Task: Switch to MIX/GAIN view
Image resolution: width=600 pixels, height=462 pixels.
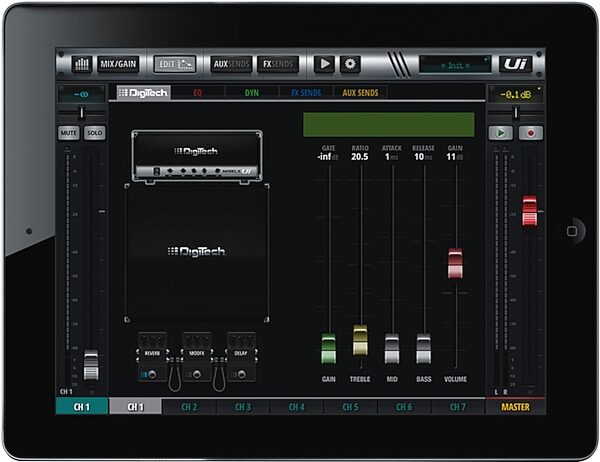Action: [x=118, y=64]
